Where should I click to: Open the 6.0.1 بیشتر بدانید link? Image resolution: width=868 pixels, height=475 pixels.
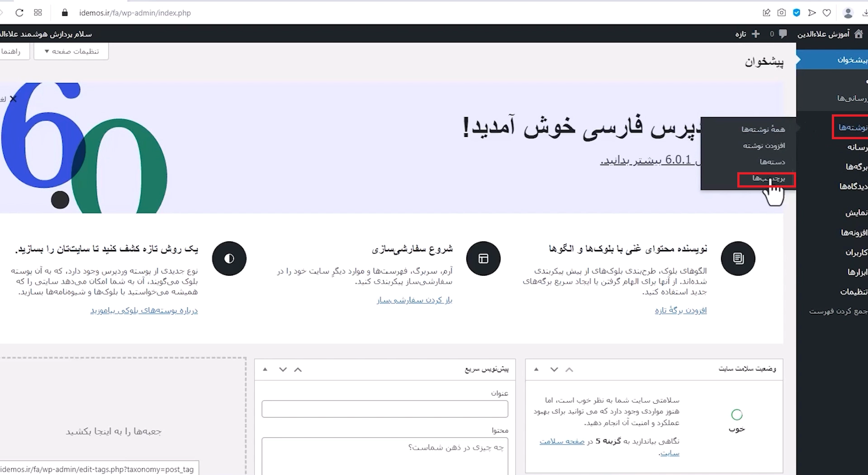click(x=650, y=160)
